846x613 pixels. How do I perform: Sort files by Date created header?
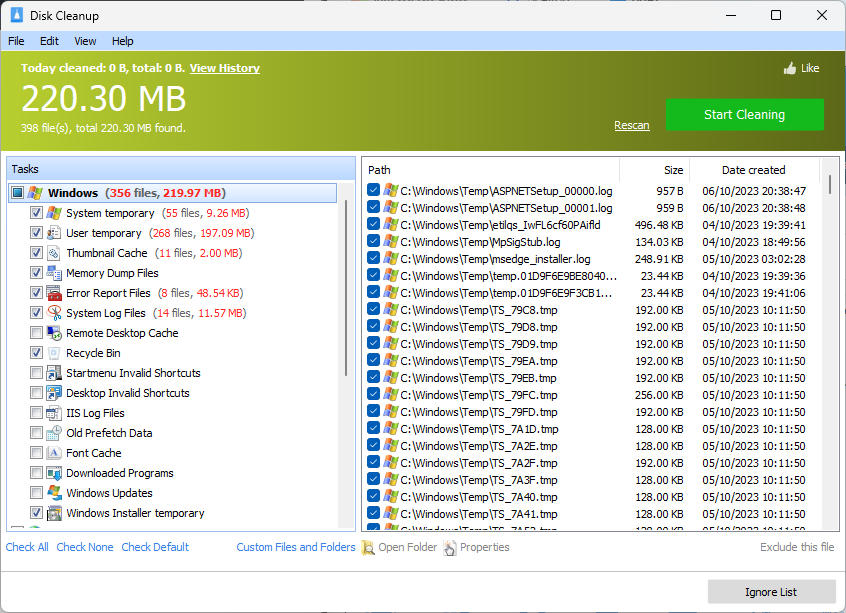pos(753,170)
